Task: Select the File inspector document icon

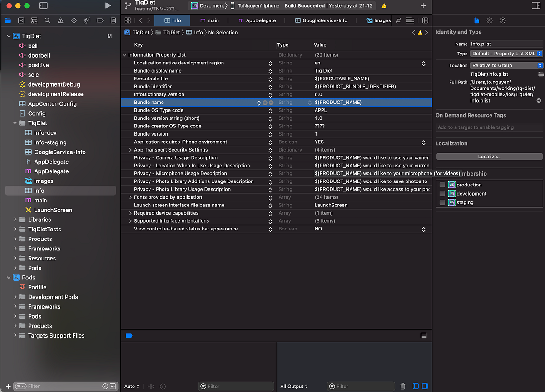Action: pos(476,20)
